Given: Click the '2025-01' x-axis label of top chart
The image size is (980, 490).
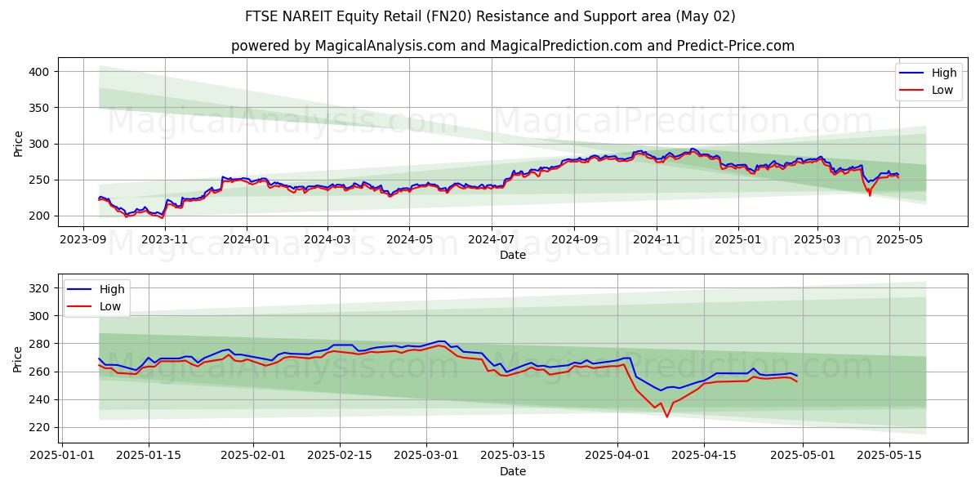Looking at the screenshot, I should pyautogui.click(x=738, y=239).
